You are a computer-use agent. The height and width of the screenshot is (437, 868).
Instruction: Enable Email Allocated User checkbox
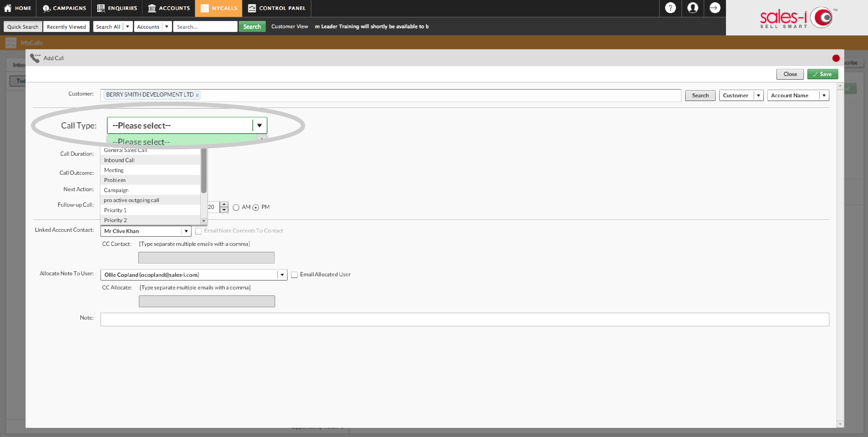[294, 275]
